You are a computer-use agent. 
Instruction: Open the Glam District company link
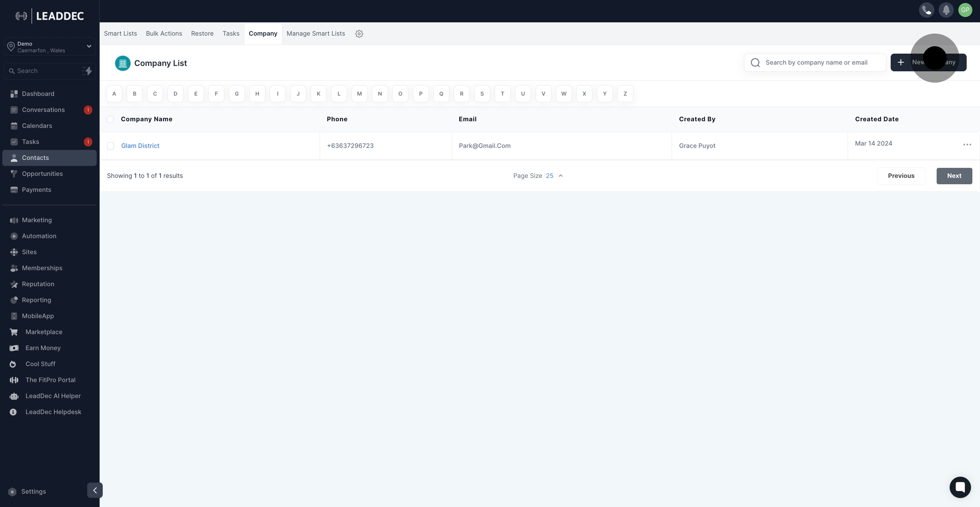(140, 146)
